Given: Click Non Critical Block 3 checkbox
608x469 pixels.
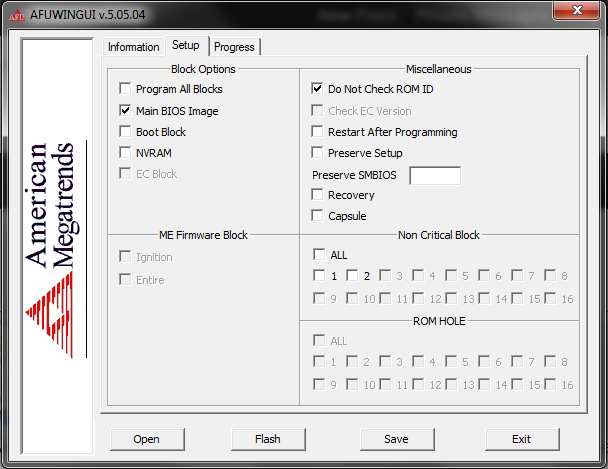Looking at the screenshot, I should tap(385, 275).
